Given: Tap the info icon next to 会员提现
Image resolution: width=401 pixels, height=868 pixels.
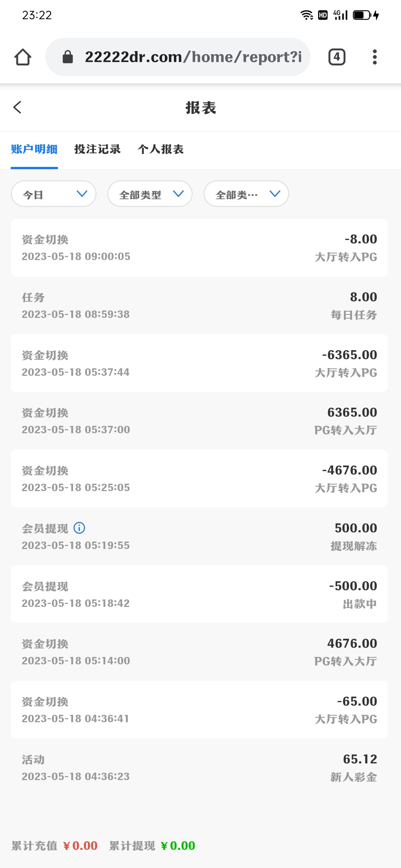Looking at the screenshot, I should click(79, 528).
